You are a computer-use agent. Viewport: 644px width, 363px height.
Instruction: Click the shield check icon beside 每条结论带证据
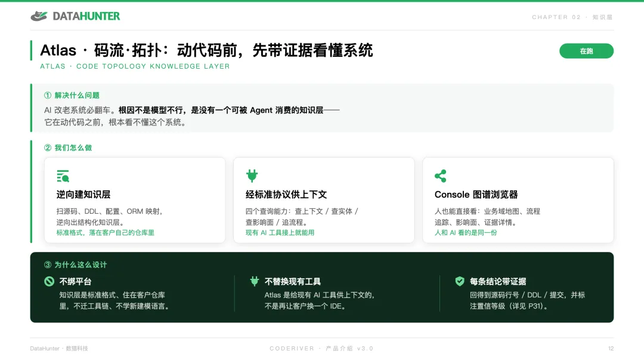[x=460, y=281]
